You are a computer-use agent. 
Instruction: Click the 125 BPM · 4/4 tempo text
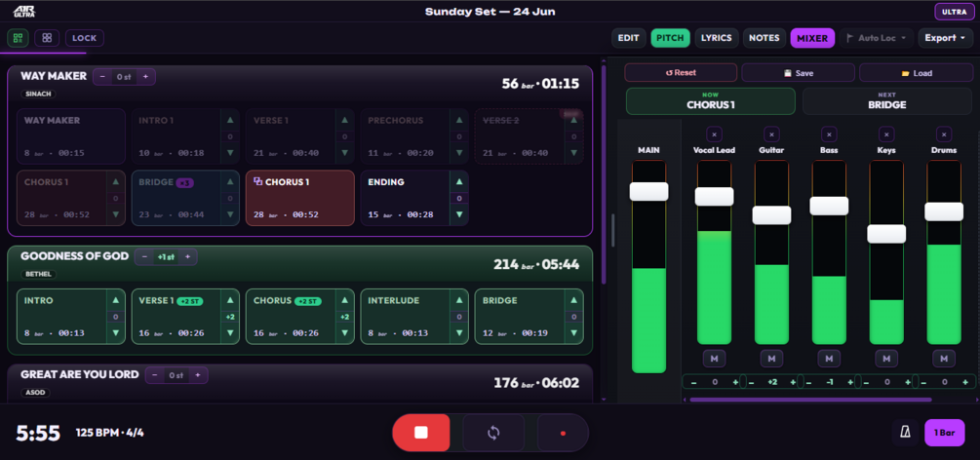point(110,433)
